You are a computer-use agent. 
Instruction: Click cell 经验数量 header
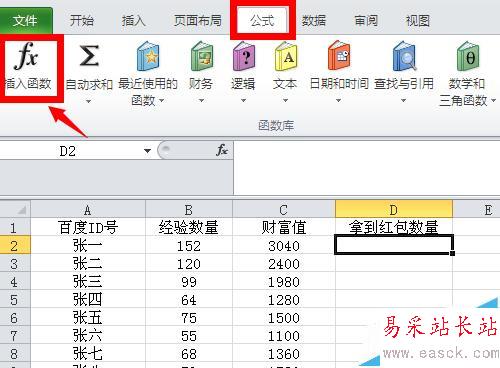(189, 227)
